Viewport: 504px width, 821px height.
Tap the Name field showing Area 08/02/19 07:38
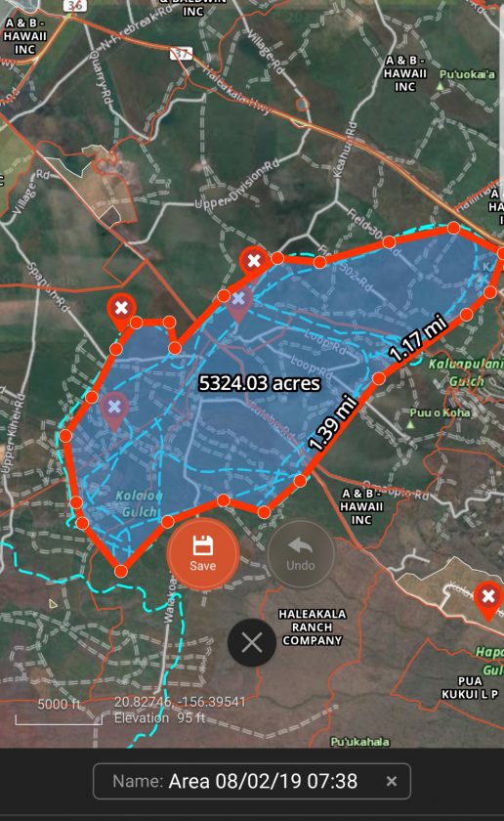(252, 781)
